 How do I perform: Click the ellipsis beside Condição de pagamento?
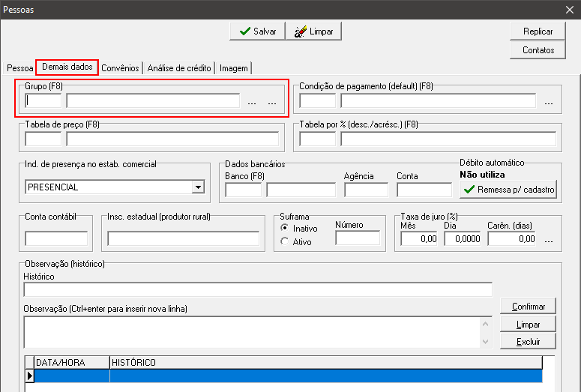point(549,102)
